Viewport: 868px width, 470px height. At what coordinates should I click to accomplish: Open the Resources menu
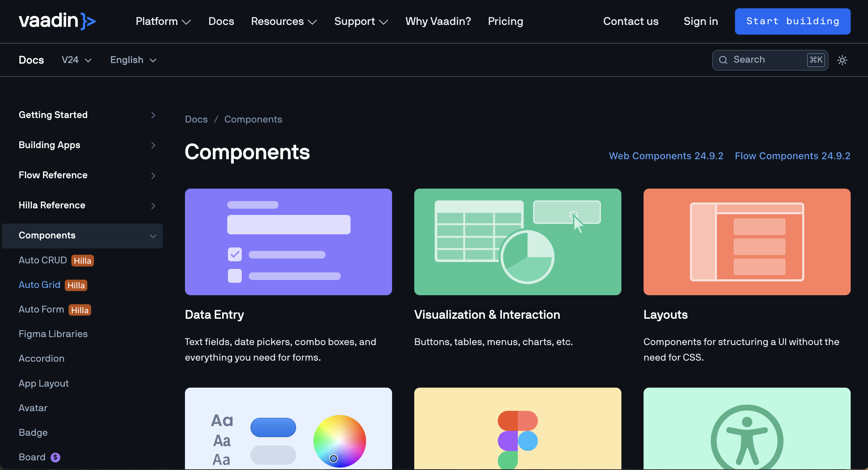[x=284, y=21]
